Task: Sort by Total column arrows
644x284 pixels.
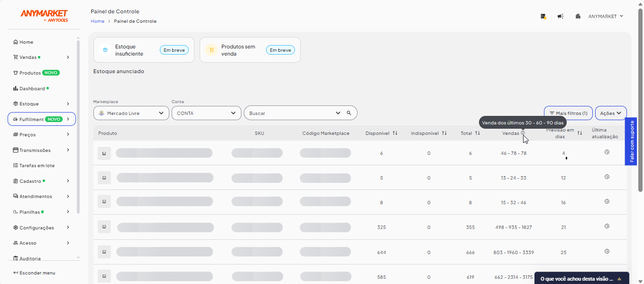Action: click(478, 133)
